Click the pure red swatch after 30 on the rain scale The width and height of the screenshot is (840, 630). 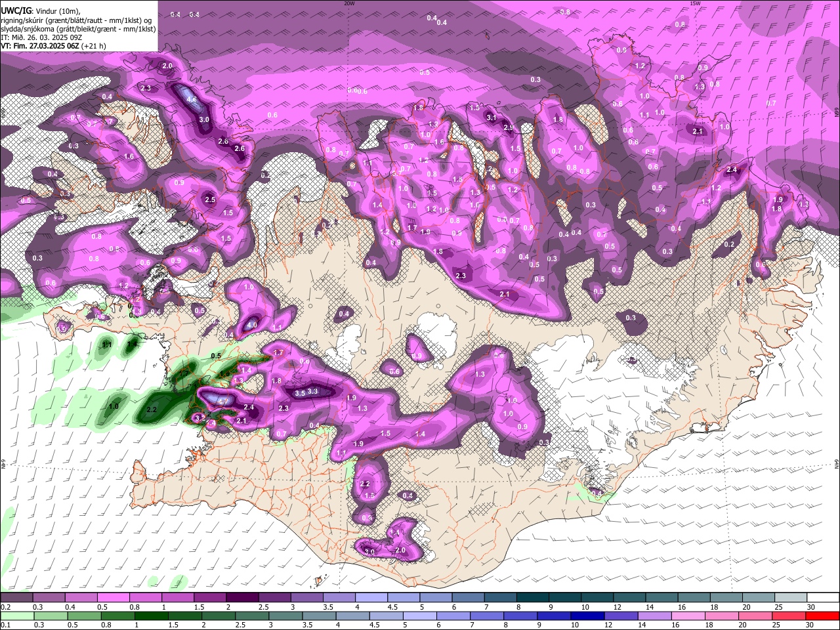[x=823, y=616]
